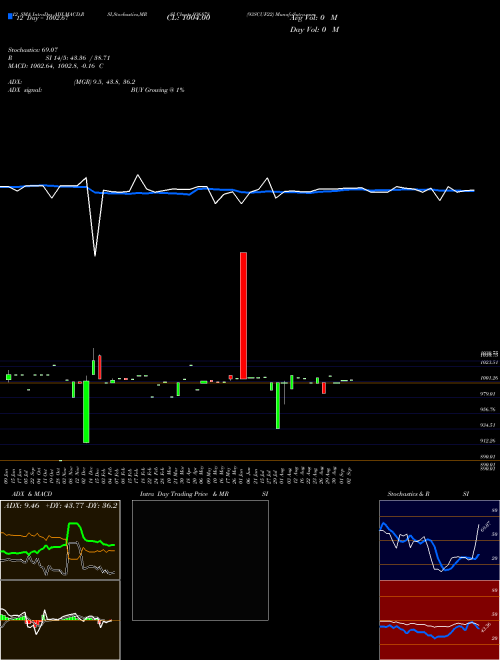Click the blue stochastics chart panel
The width and height of the screenshot is (500, 660).
point(439,540)
